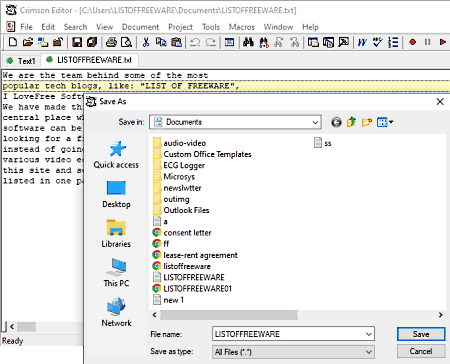Click the Print icon in toolbar
Screen dimensions: 450x364
111,42
